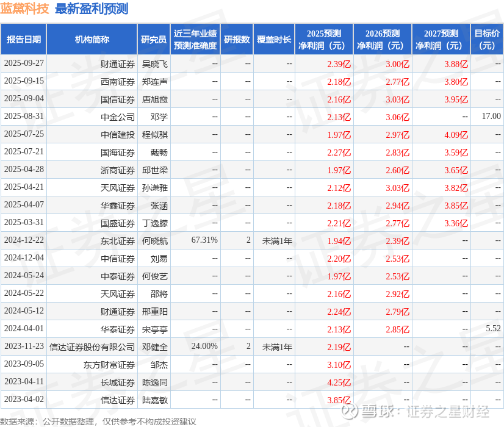This screenshot has width=504, height=427.
Task: Click 信达证券股份有限公司 institution cell
Action: pos(92,347)
